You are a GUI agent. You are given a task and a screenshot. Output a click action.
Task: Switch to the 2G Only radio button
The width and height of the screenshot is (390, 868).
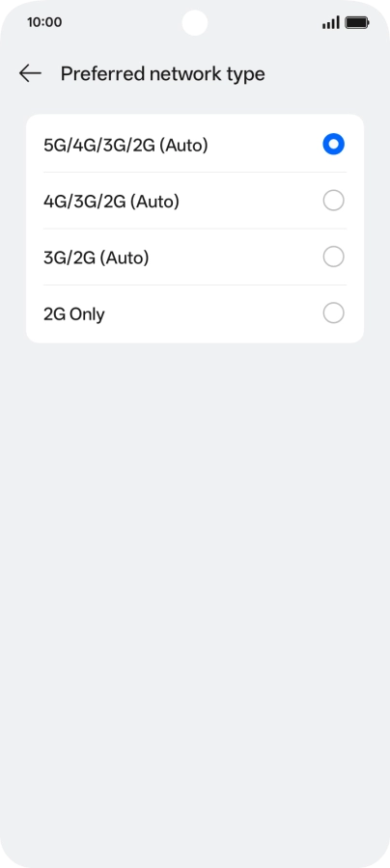333,313
